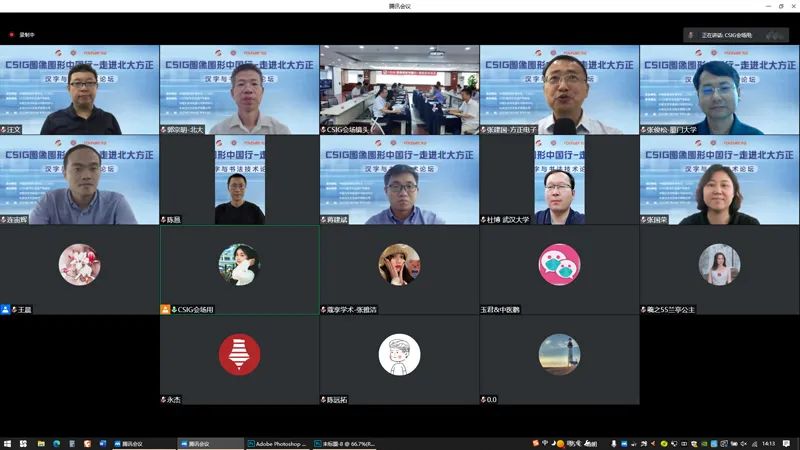Open the taskbar clock showing 14:13
Screen dimensions: 800x450
pos(768,444)
